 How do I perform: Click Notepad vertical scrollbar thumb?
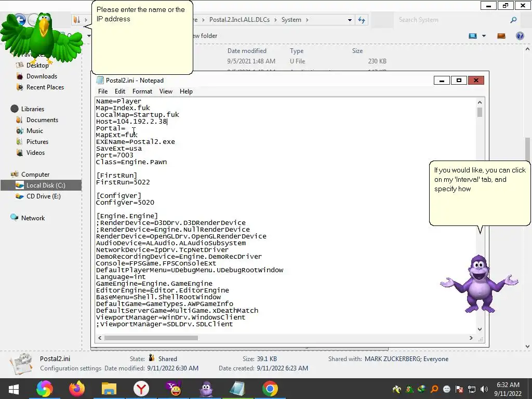480,112
